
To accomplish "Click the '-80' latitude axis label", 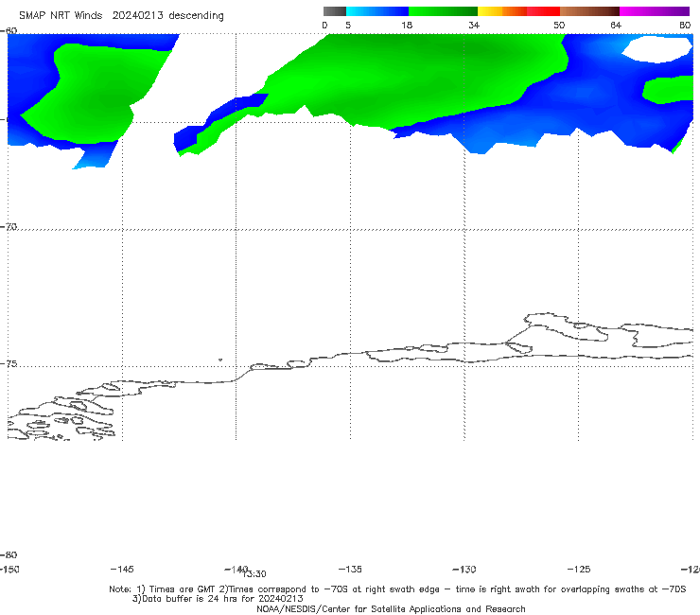I will pos(9,554).
